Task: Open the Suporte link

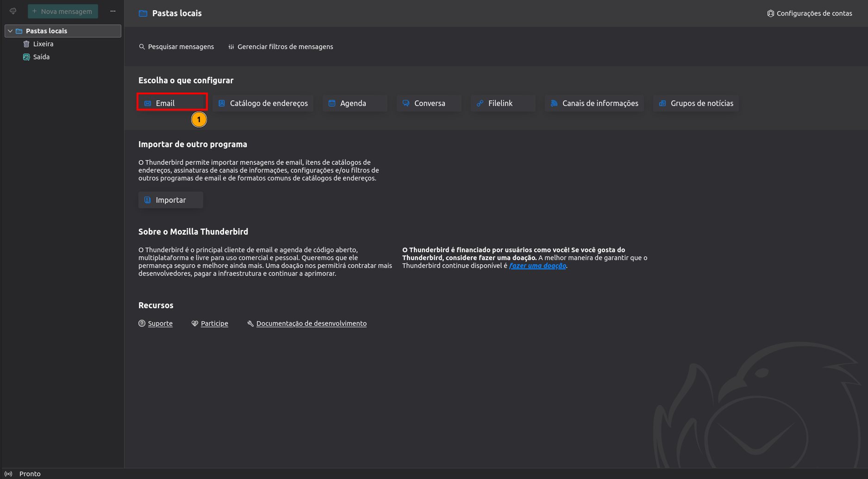Action: pos(160,323)
